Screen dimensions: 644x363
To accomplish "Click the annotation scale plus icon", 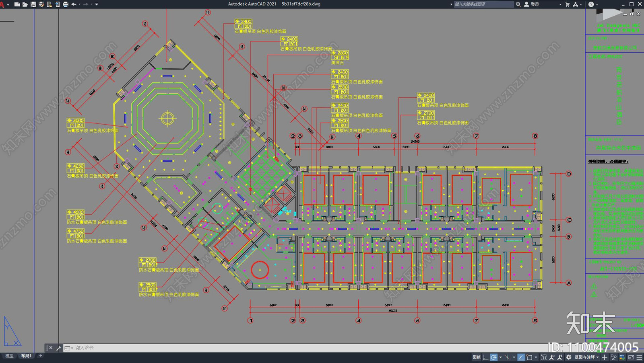I will click(605, 357).
